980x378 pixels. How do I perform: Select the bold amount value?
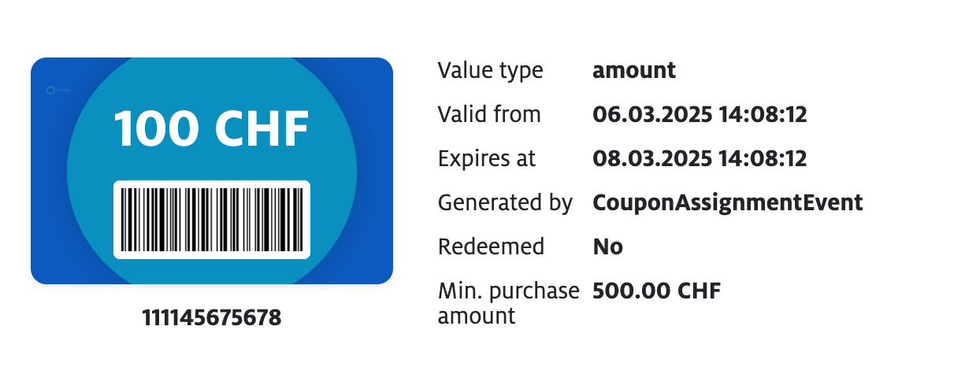[x=633, y=71]
